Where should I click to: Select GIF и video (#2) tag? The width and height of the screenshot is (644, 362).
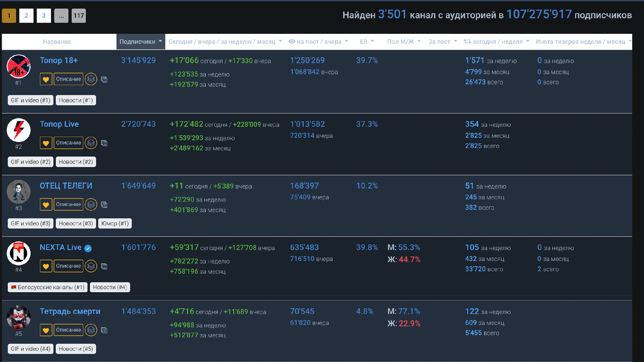coord(31,162)
